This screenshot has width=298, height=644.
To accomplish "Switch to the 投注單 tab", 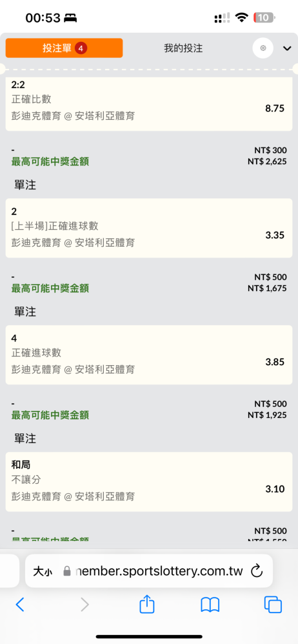I will pyautogui.click(x=65, y=48).
